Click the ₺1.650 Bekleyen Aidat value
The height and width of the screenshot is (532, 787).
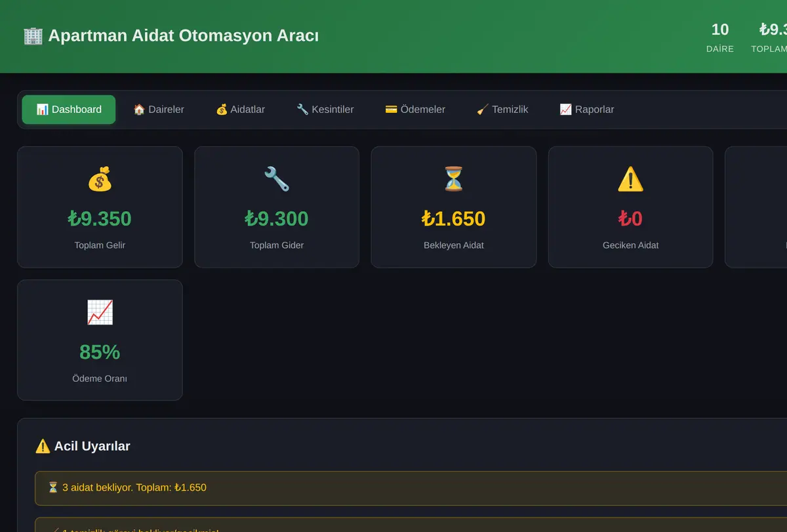click(454, 218)
